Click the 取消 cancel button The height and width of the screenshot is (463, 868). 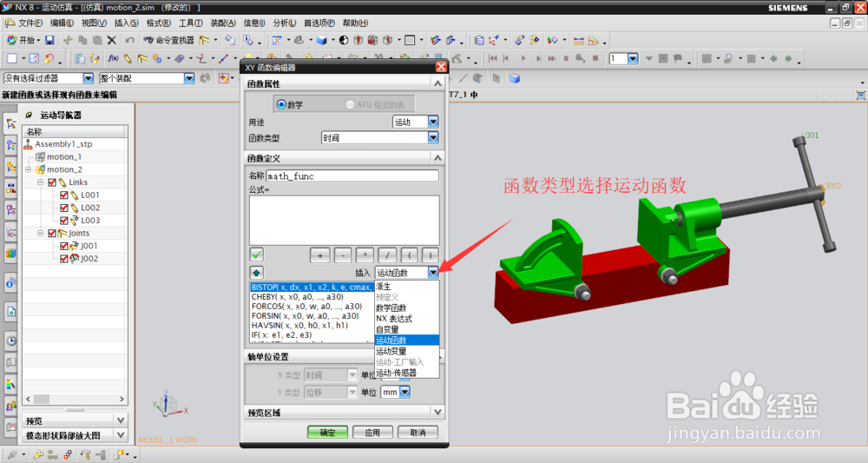click(418, 432)
